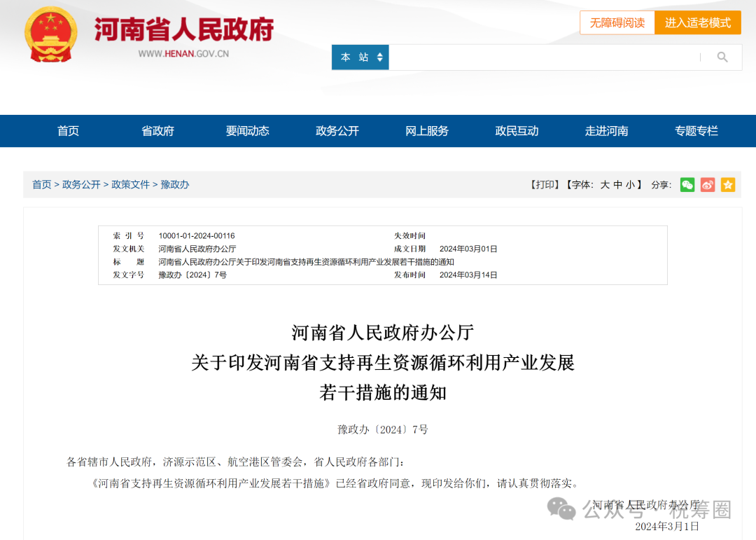Open the 网上服务 navigation menu item
The image size is (756, 540).
427,131
